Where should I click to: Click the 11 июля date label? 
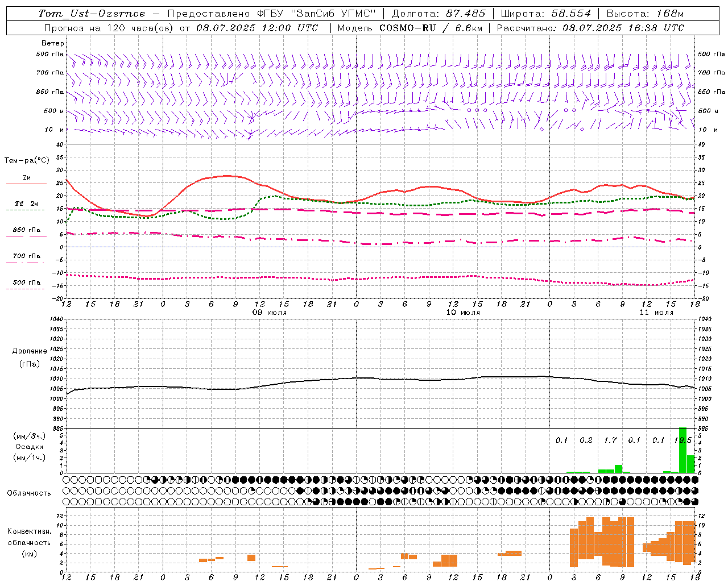click(656, 313)
